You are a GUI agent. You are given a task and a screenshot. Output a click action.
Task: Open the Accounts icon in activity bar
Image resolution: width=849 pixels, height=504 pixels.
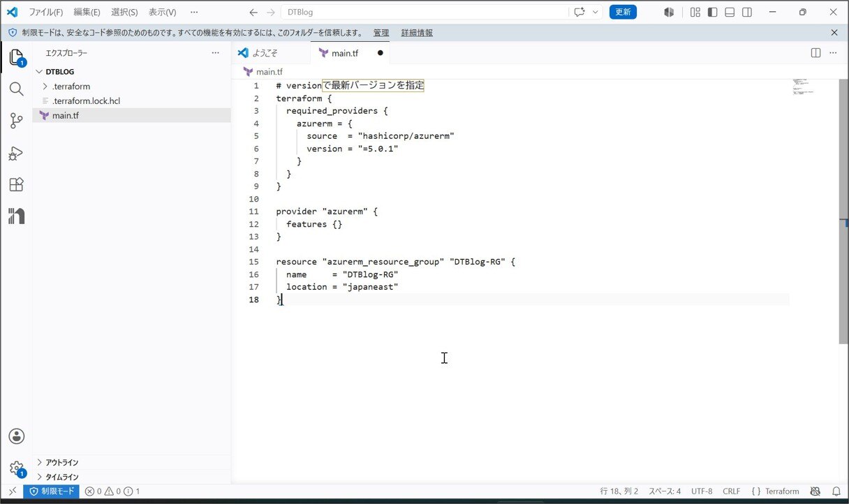[17, 436]
